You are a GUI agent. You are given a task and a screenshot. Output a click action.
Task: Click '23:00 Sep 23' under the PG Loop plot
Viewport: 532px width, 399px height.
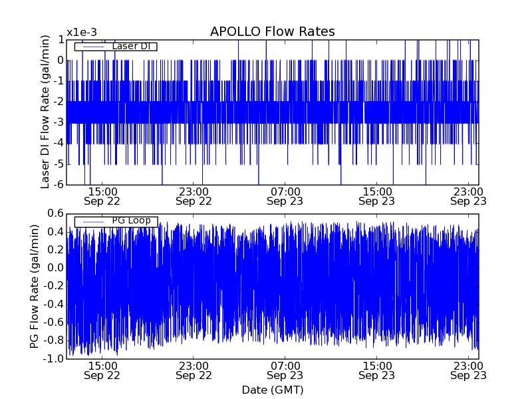pos(468,371)
